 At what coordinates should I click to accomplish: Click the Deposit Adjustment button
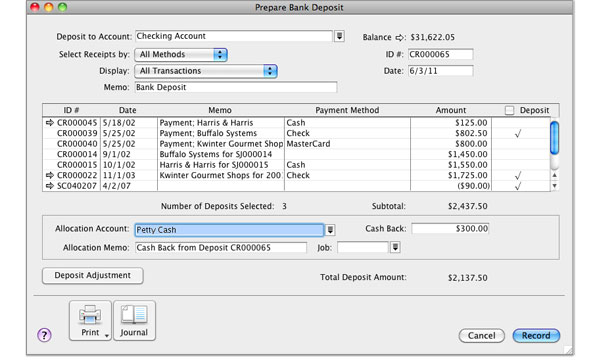click(93, 275)
